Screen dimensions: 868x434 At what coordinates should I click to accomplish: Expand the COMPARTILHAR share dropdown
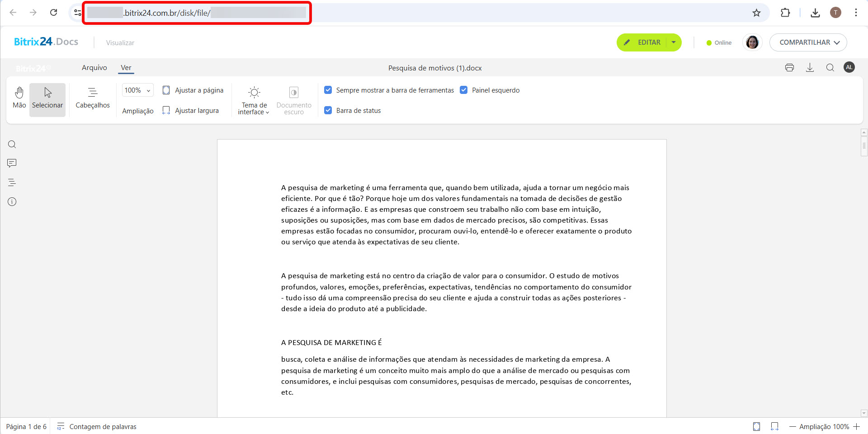tap(808, 42)
